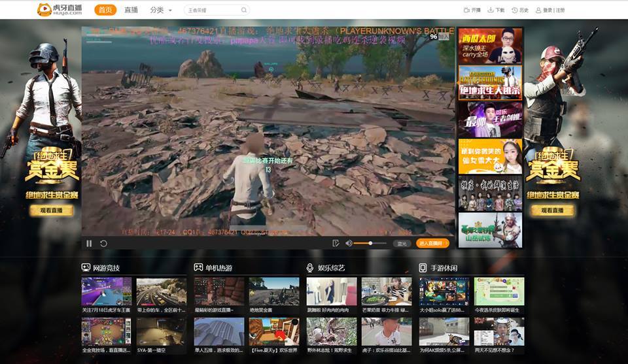The width and height of the screenshot is (628, 364).
Task: Click the 下载 download icon
Action: [x=490, y=10]
